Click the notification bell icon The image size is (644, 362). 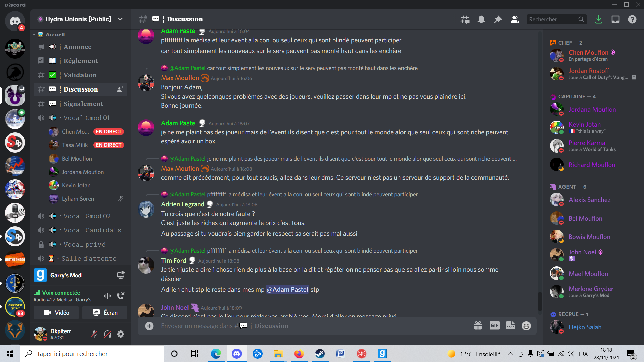point(481,19)
